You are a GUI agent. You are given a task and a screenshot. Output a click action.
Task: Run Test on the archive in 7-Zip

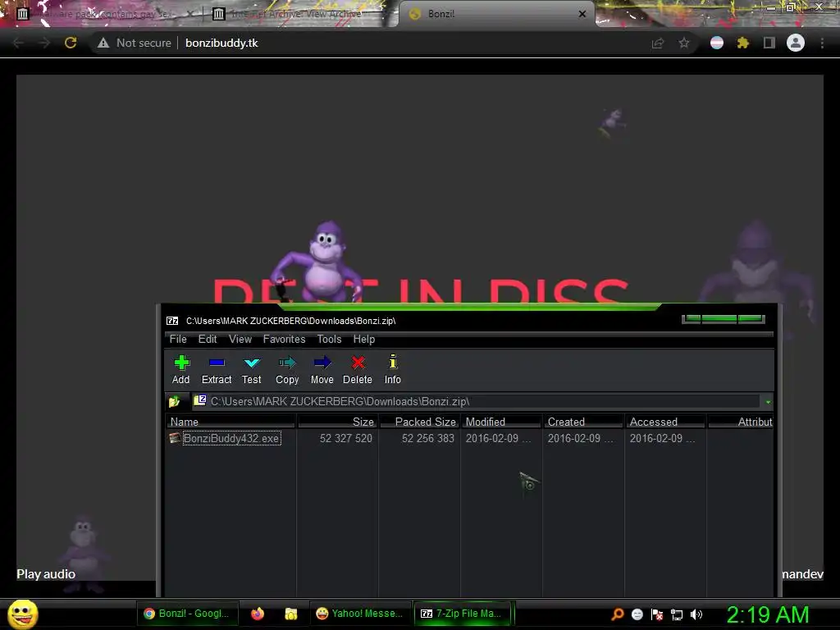point(251,370)
